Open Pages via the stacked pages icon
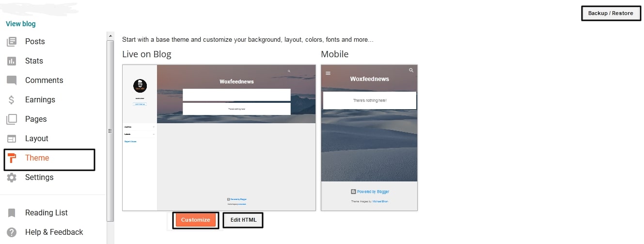 click(x=12, y=119)
